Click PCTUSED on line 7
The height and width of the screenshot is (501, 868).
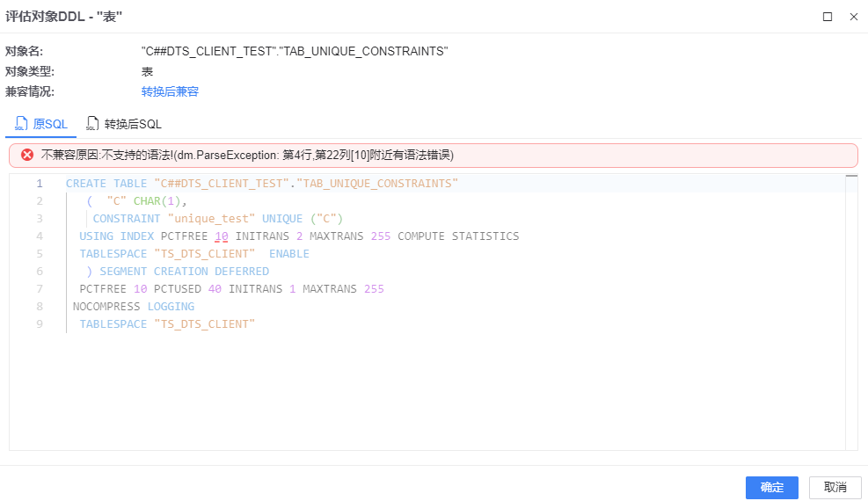click(x=178, y=289)
